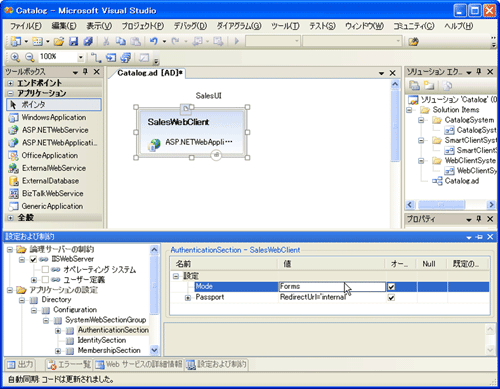
Task: Select the Directory node in settings tree
Action: (x=56, y=300)
